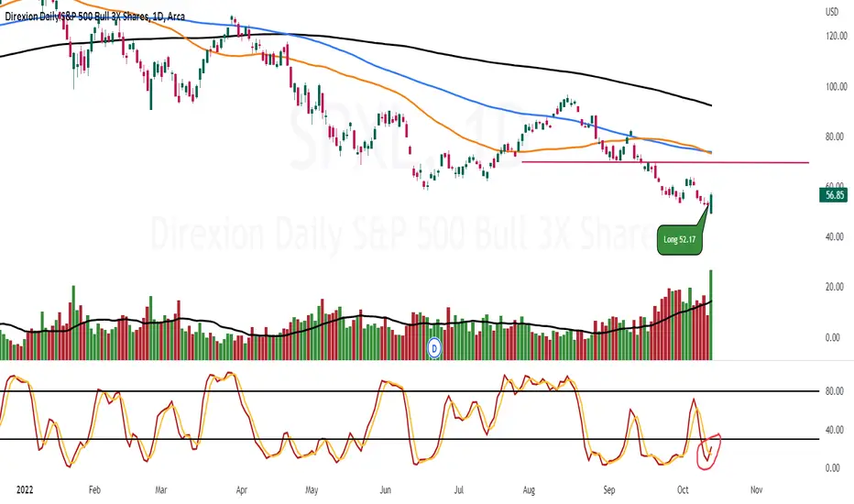Click the USD currency label on price axis
854x504 pixels.
point(832,11)
